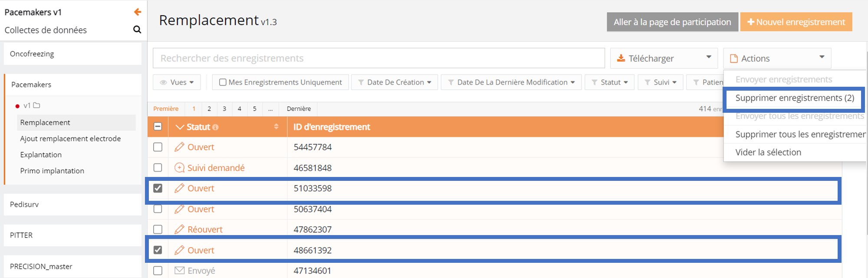Click the search magnifier in sidebar

coord(137,29)
